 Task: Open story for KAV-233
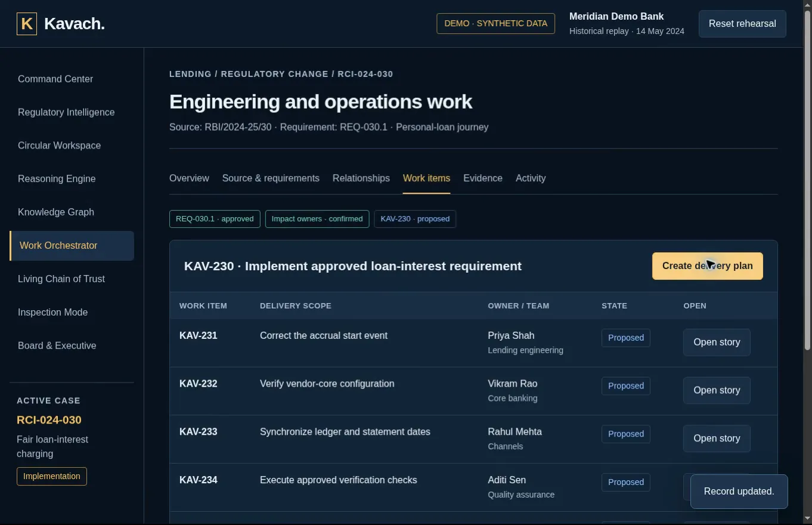(717, 438)
